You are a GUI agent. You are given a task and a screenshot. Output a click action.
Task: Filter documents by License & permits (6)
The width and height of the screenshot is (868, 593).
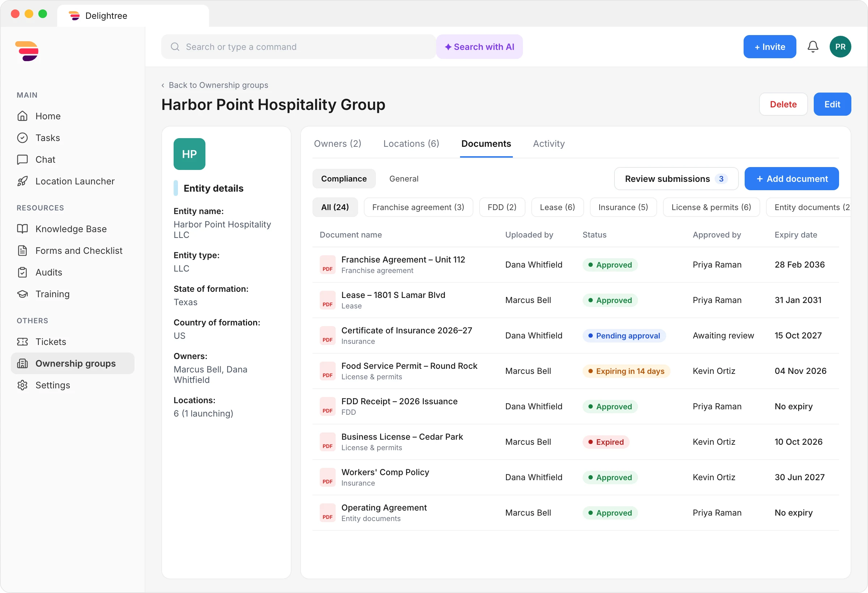711,207
